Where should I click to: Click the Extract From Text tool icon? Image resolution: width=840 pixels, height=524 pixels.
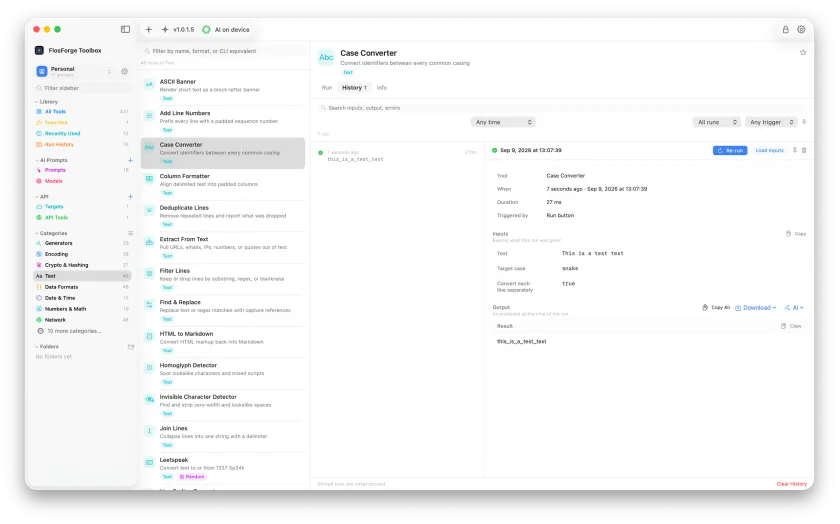(x=149, y=242)
